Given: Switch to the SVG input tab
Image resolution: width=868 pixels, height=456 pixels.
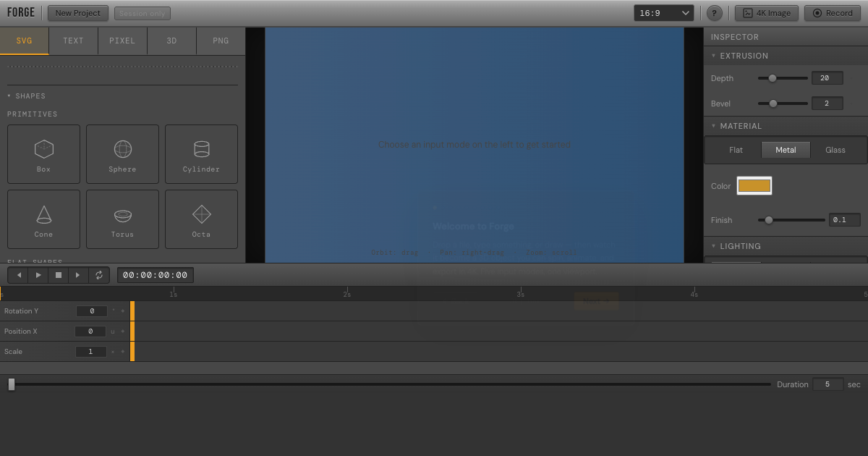Looking at the screenshot, I should (x=25, y=41).
